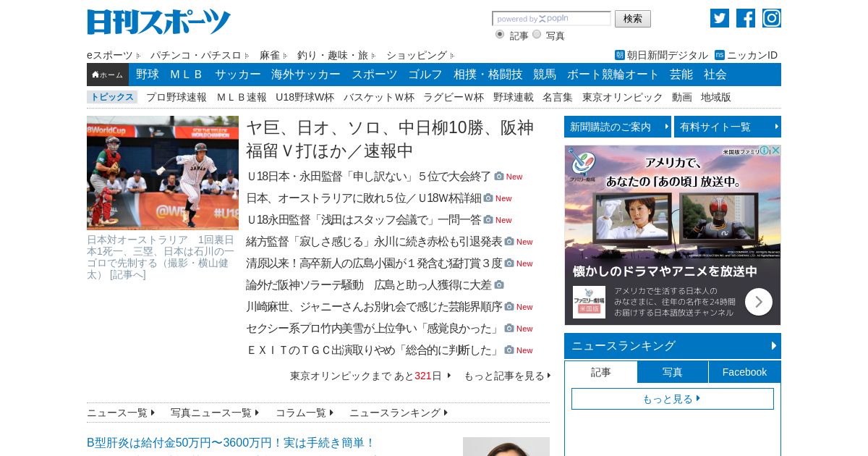
Task: Click the home icon in the navigation bar
Action: pyautogui.click(x=108, y=75)
